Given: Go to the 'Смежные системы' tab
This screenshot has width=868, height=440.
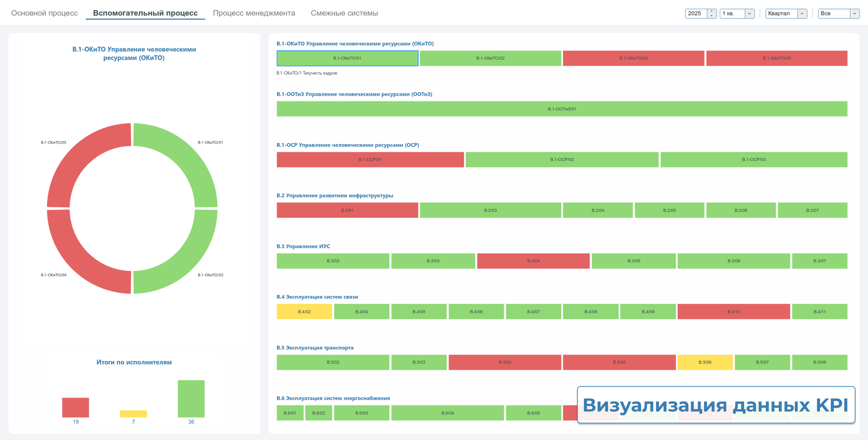Looking at the screenshot, I should coord(344,13).
